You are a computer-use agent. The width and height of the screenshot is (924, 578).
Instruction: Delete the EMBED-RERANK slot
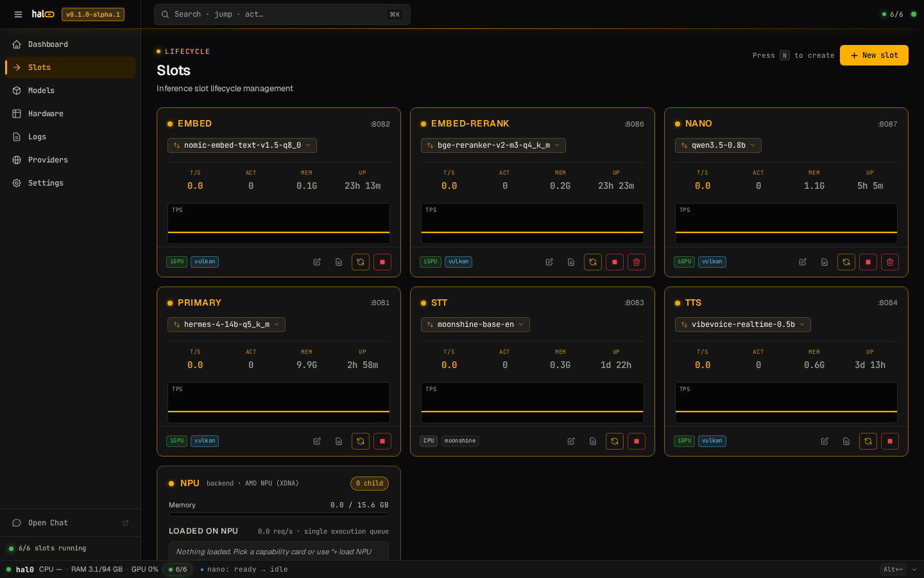coord(637,262)
